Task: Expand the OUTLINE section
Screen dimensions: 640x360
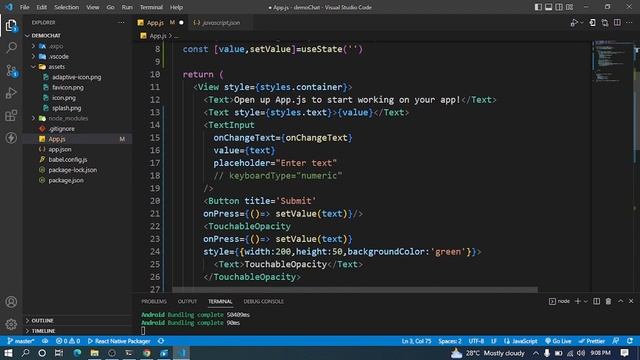Action: pyautogui.click(x=78, y=320)
